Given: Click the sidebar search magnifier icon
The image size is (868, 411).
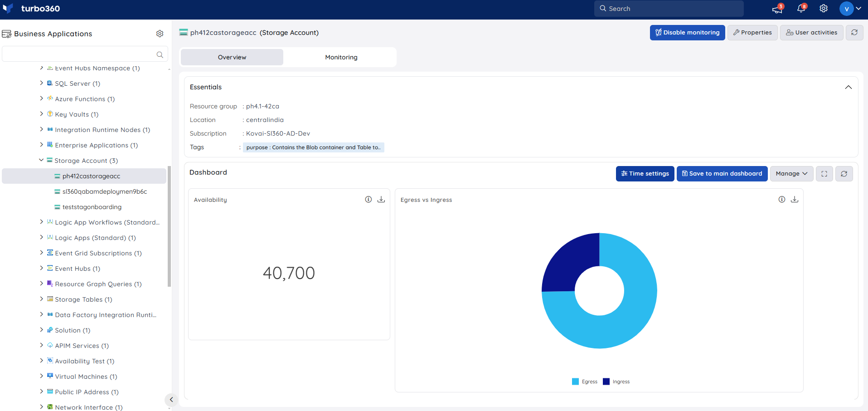Looking at the screenshot, I should [160, 54].
